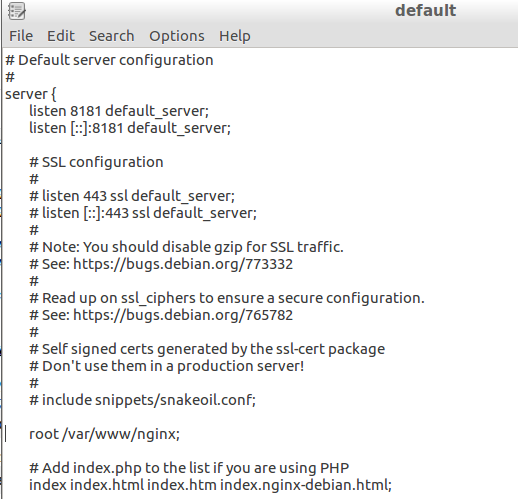Click the 'include snippets/snakeoil.conf;' line
This screenshot has width=518, height=499.
coord(143,400)
